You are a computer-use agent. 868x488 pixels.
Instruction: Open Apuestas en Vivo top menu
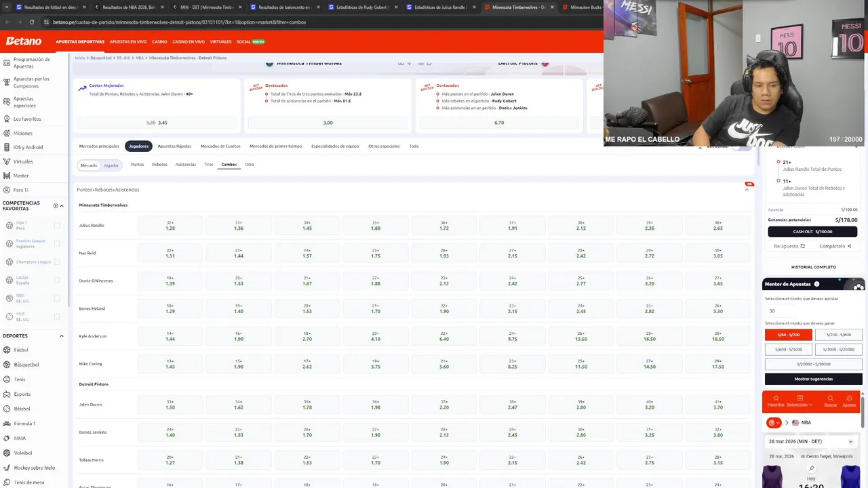click(128, 41)
